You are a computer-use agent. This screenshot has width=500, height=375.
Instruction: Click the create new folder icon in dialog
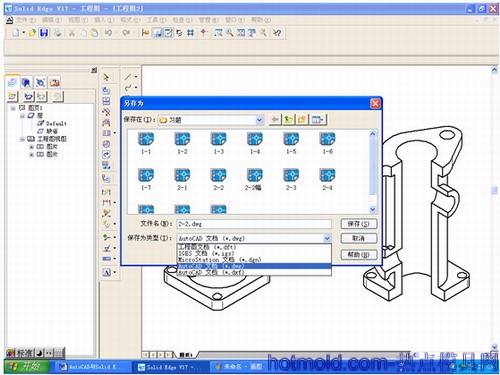[x=302, y=119]
